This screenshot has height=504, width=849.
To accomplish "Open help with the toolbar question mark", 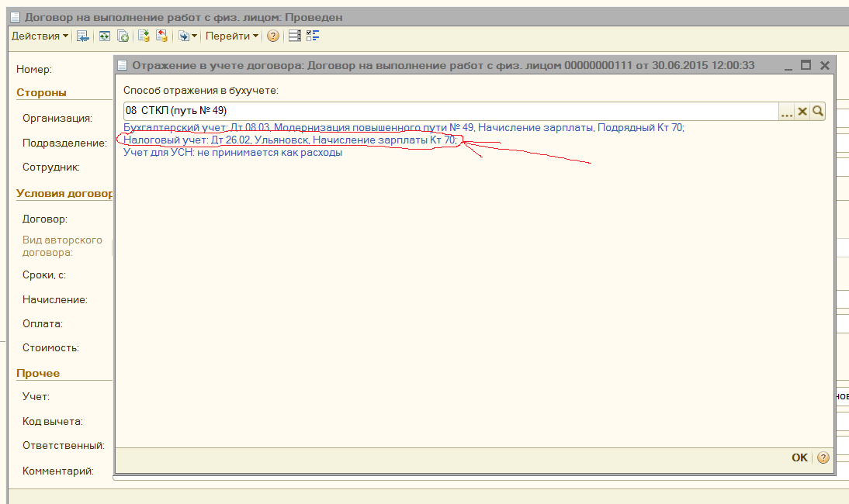I will (273, 36).
